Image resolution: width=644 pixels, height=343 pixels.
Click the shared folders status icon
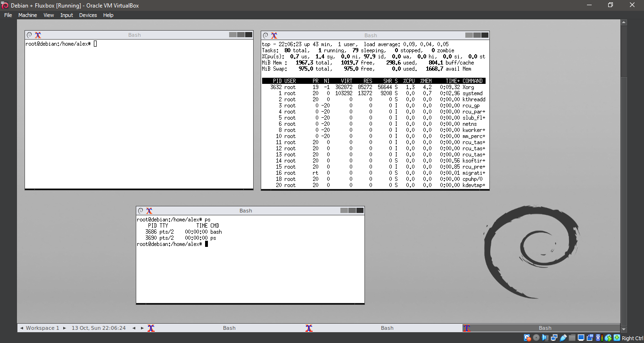572,337
